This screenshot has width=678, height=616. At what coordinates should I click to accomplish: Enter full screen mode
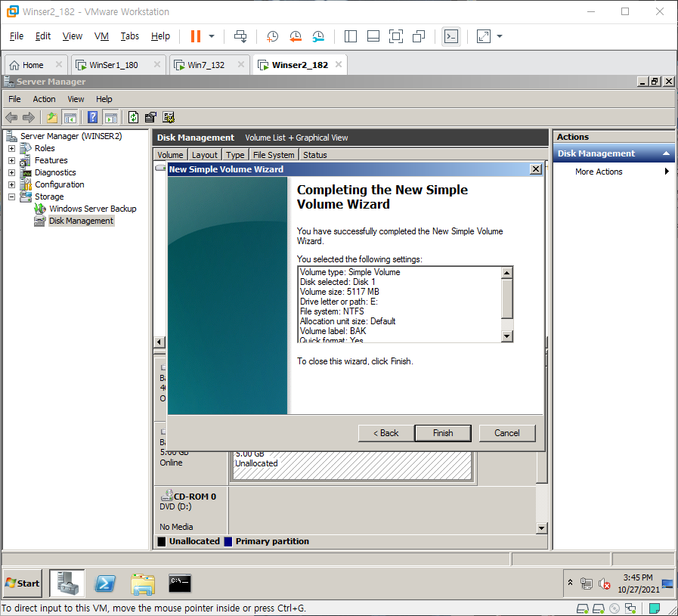tap(395, 36)
